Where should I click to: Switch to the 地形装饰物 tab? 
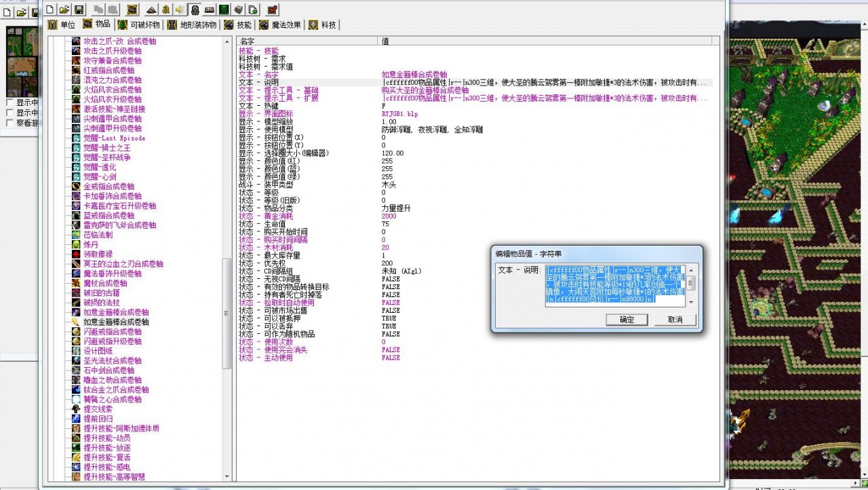point(193,24)
